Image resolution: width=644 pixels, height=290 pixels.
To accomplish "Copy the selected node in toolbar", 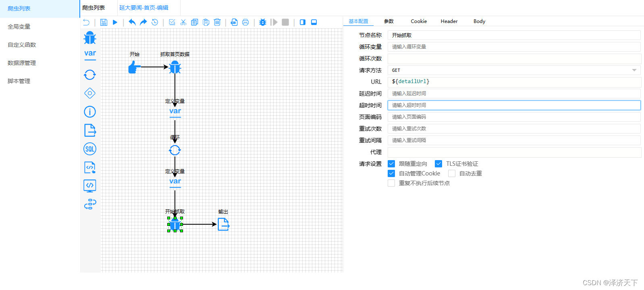I will click(195, 22).
